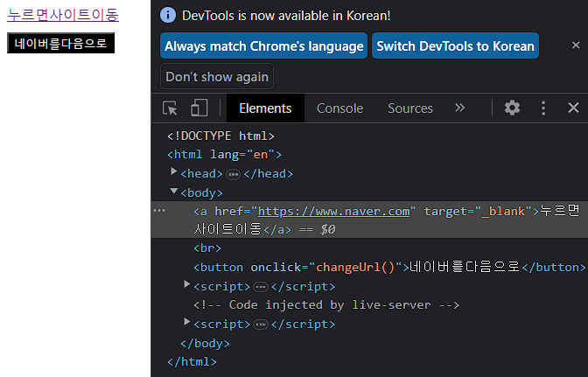Open the DevTools three-dot customize menu
This screenshot has width=588, height=377.
click(543, 108)
